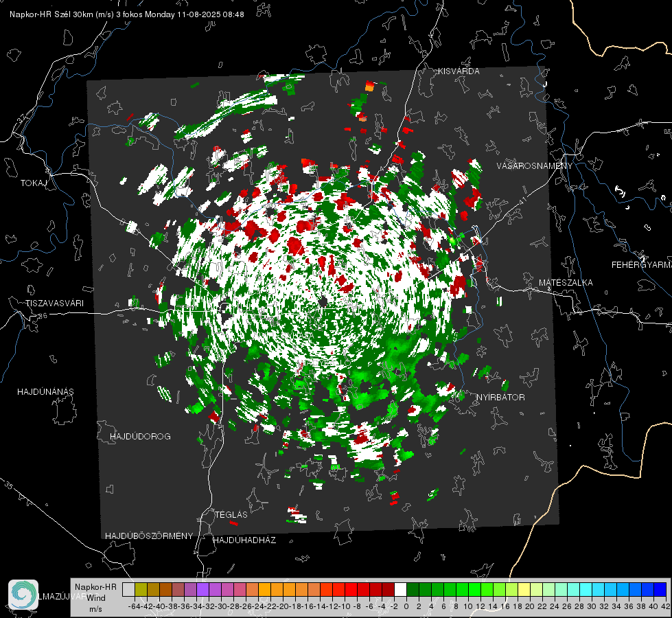
Task: Click the HAJDÚNÁNÁS label
Action: pos(45,391)
